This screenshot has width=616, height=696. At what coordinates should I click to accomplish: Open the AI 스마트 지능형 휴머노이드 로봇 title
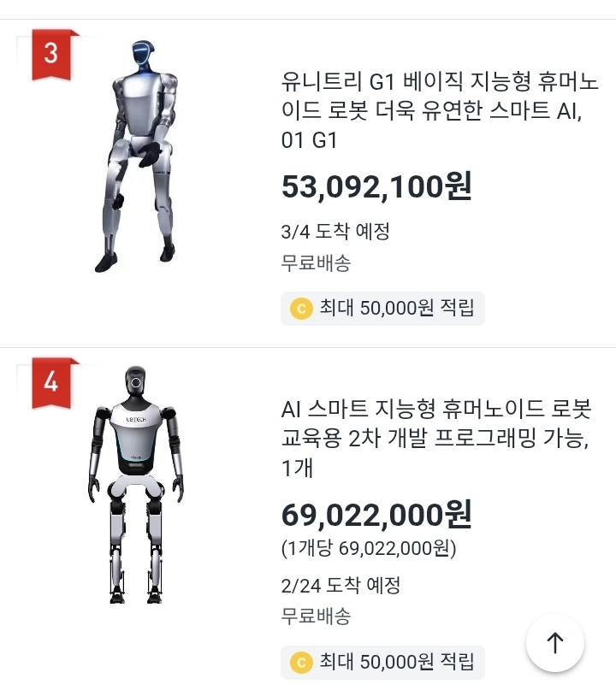point(436,439)
